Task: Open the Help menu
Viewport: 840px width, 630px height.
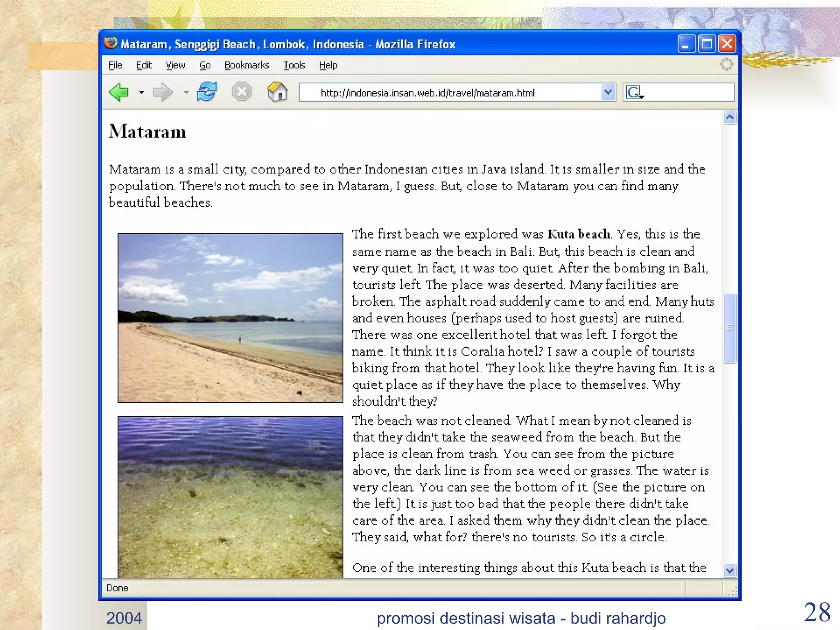Action: (328, 65)
